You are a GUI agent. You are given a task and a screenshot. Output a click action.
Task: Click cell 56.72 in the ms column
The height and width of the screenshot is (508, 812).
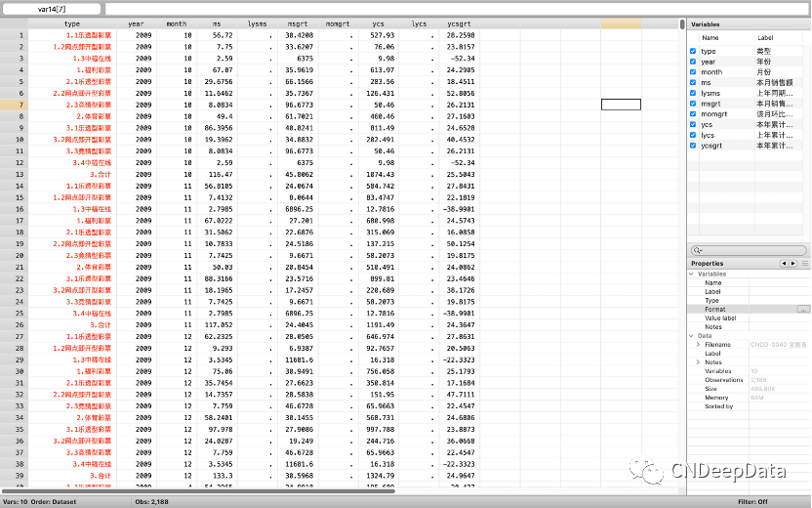(217, 35)
